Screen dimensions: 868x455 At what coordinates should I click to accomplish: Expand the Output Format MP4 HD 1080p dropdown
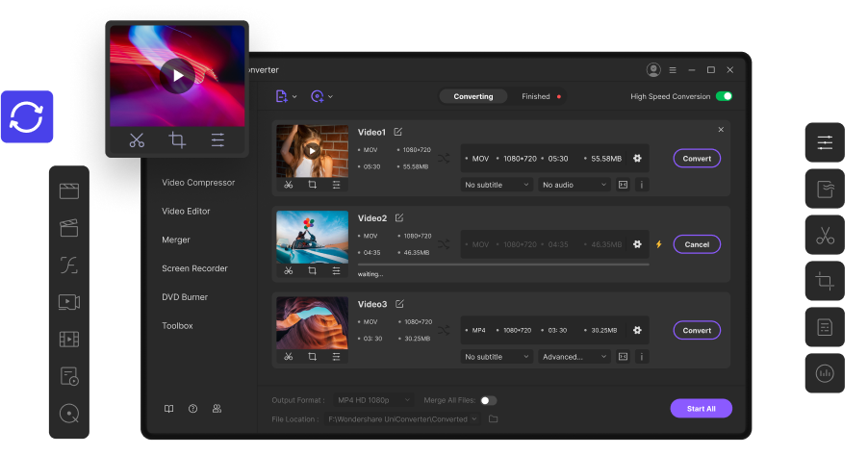coord(373,400)
